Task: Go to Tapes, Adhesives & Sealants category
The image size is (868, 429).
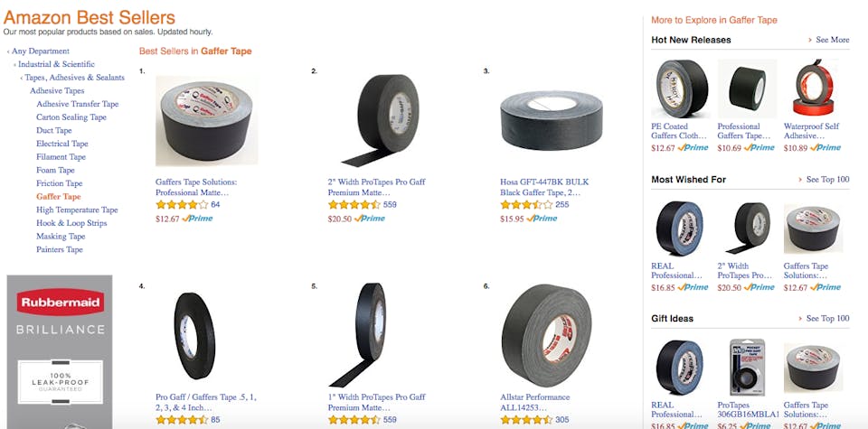Action: [74, 78]
